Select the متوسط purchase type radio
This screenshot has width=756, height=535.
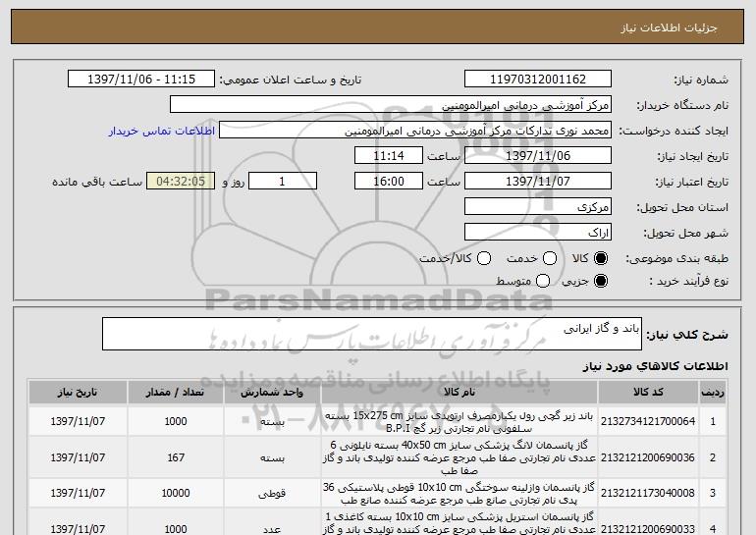point(542,281)
